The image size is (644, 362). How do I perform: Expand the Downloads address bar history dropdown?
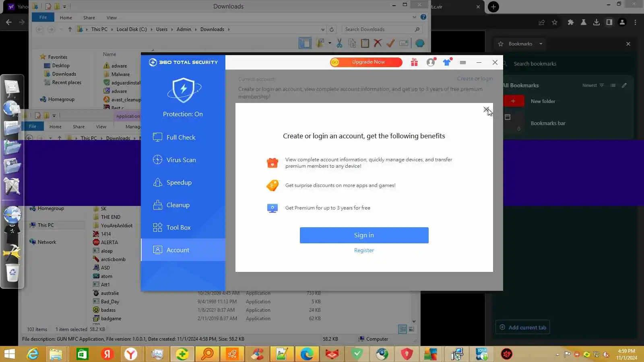[323, 29]
